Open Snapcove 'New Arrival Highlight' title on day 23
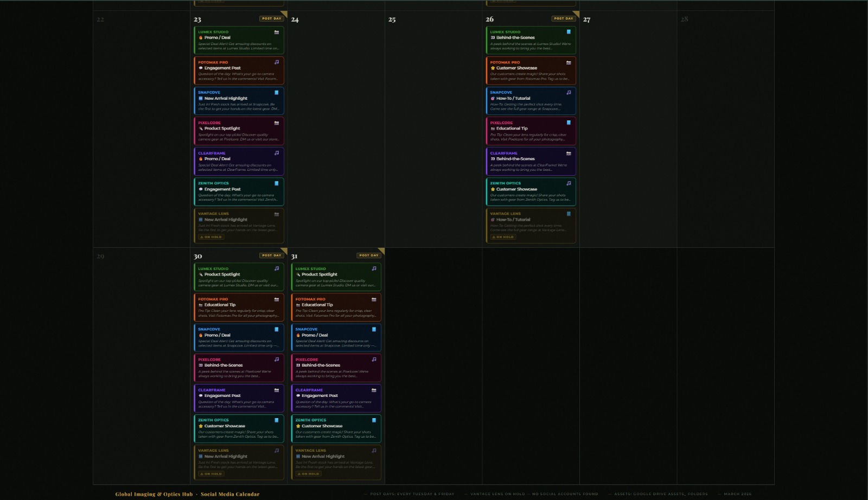 pos(226,99)
